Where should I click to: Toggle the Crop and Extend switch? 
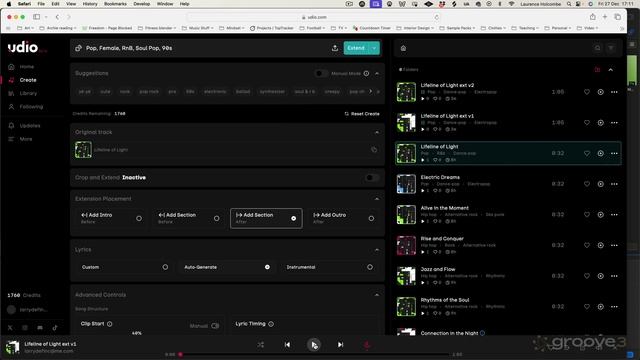point(371,178)
